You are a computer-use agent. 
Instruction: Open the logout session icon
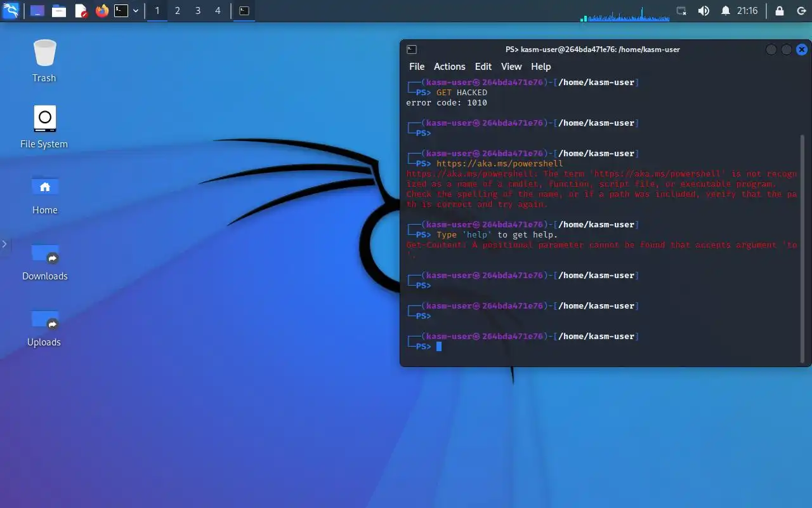801,11
